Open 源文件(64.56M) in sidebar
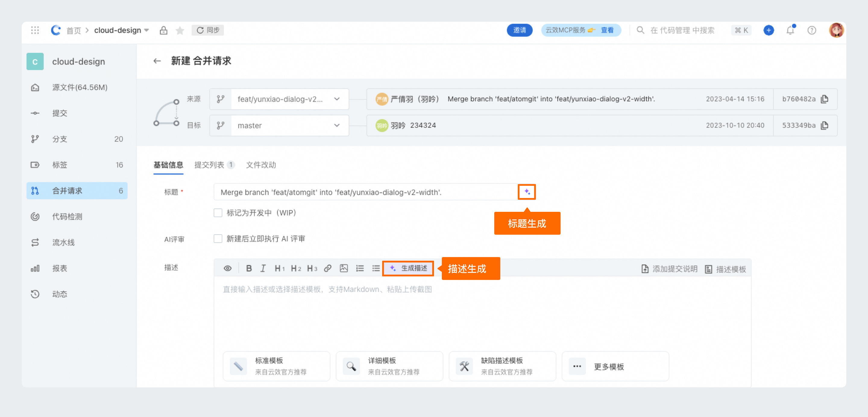 [x=77, y=88]
